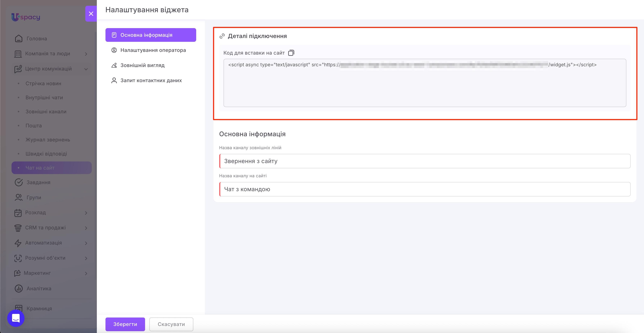Expand Розклад submenu arrow
This screenshot has width=644, height=333.
click(x=86, y=213)
